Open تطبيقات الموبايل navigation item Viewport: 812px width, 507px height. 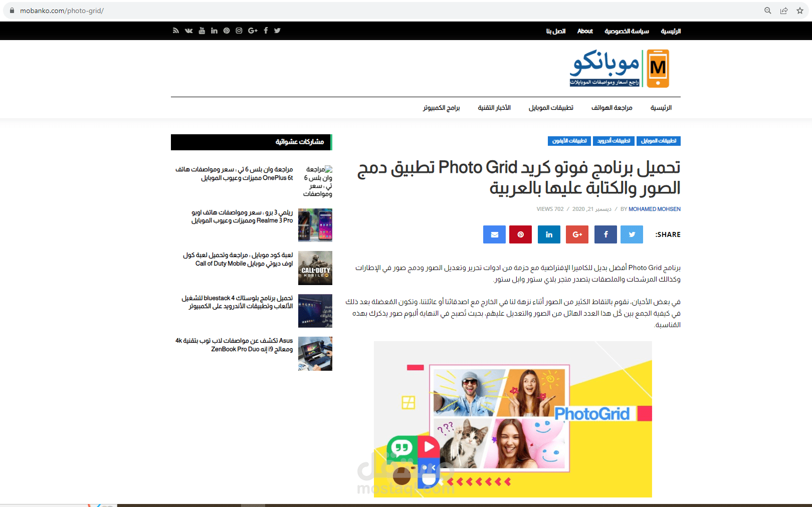[x=551, y=108]
